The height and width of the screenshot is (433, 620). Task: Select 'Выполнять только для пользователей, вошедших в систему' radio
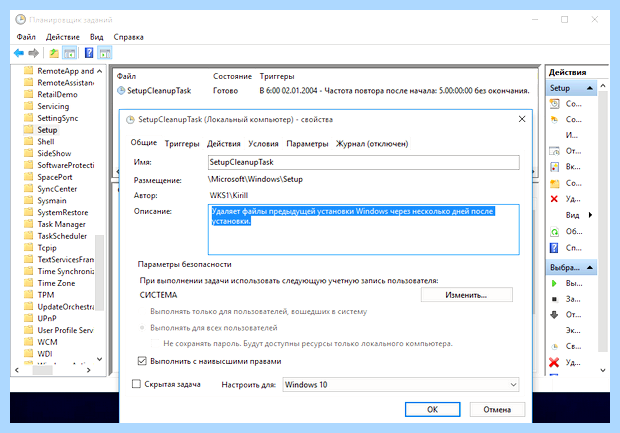[142, 312]
